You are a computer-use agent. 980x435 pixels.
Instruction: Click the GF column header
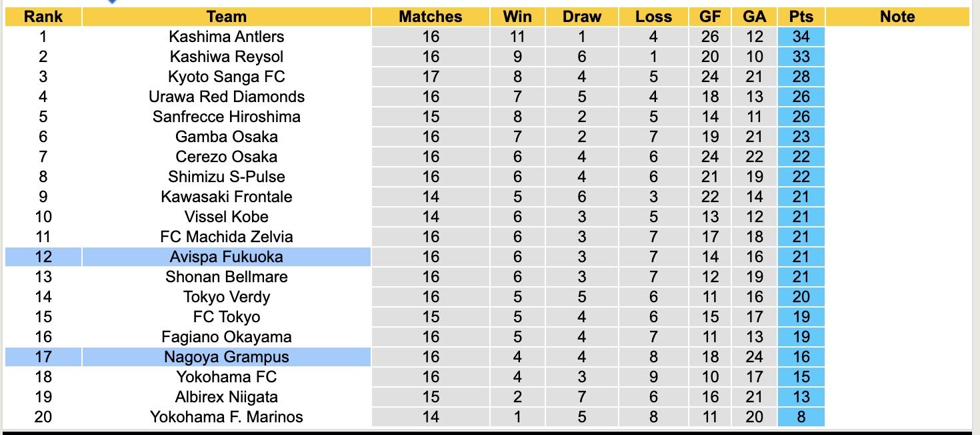[x=710, y=17]
